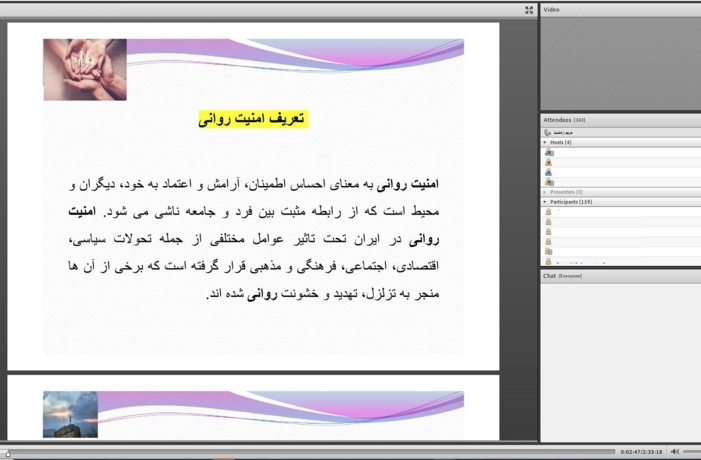
Task: Select the blue host icon with screen badge
Action: [x=549, y=152]
